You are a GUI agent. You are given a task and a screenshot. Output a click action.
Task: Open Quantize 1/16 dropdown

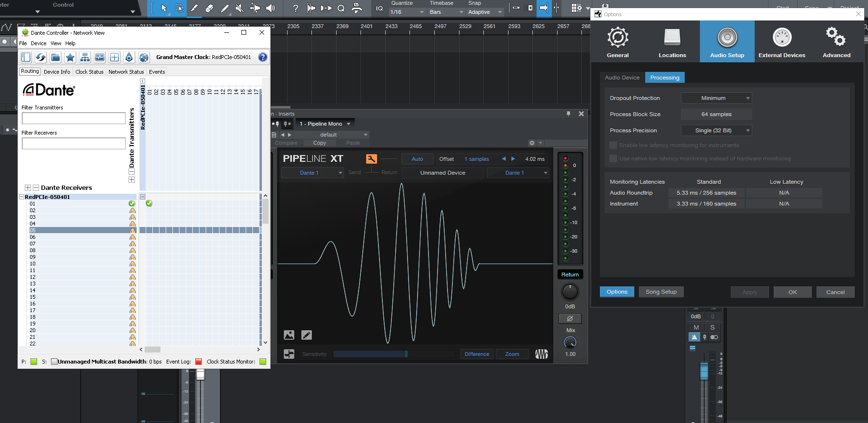pos(407,12)
